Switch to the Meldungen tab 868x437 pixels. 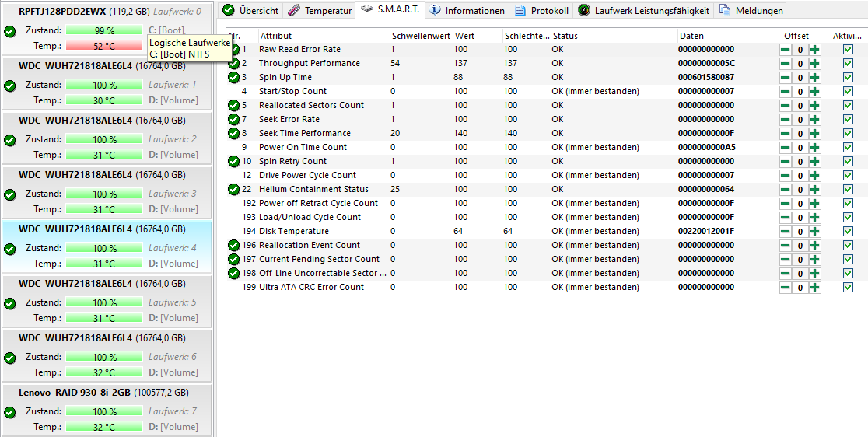[751, 11]
